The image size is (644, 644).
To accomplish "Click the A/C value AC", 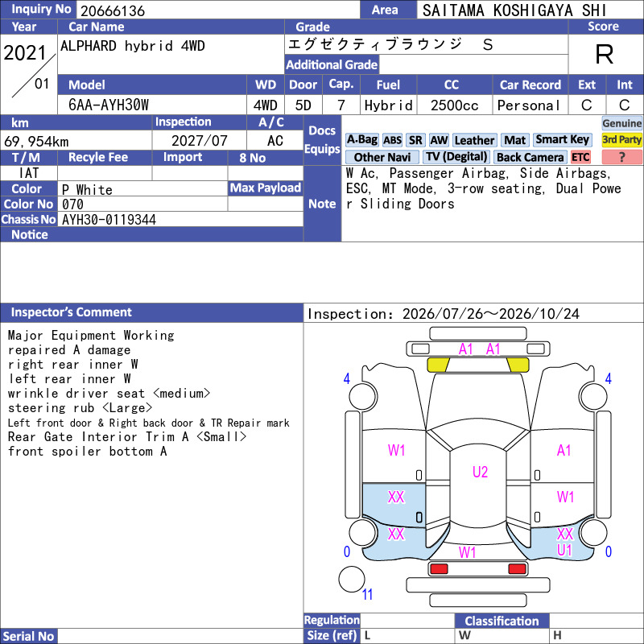I will (275, 141).
